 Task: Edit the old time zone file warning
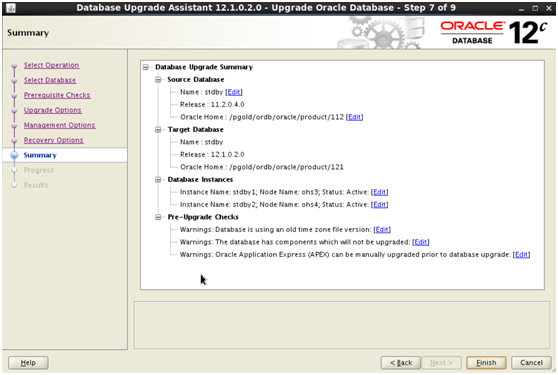pyautogui.click(x=382, y=229)
